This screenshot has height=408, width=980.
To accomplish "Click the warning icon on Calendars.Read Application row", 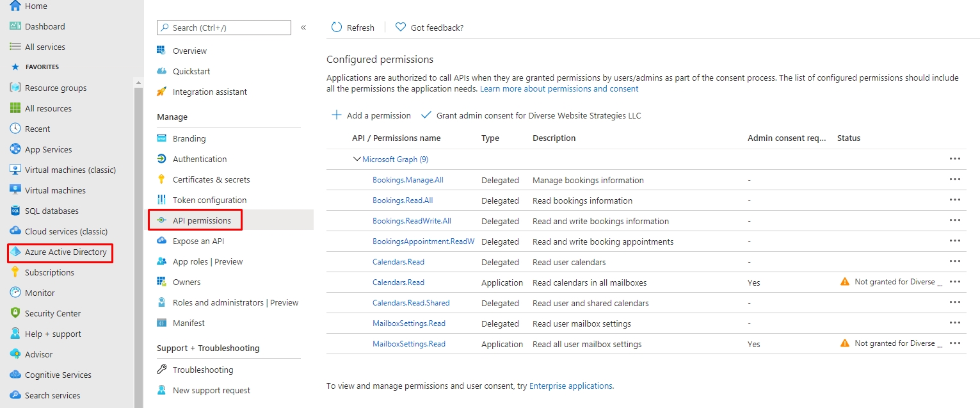I will point(845,282).
